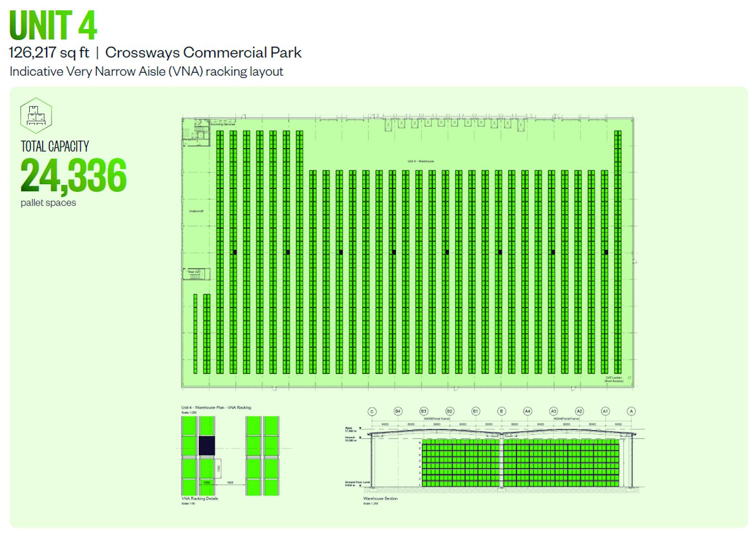
Task: Click the Undercroft label on floor plan
Action: pyautogui.click(x=196, y=211)
